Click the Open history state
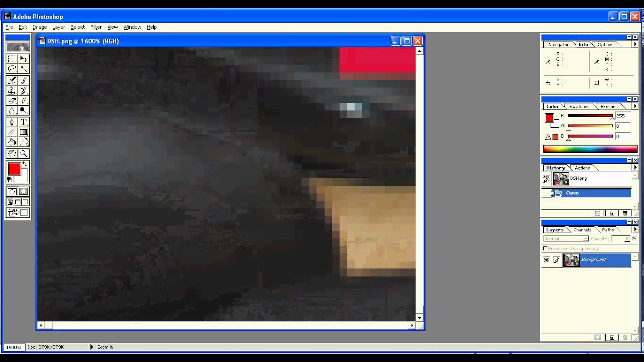Viewport: 644px width, 362px height. (x=592, y=193)
